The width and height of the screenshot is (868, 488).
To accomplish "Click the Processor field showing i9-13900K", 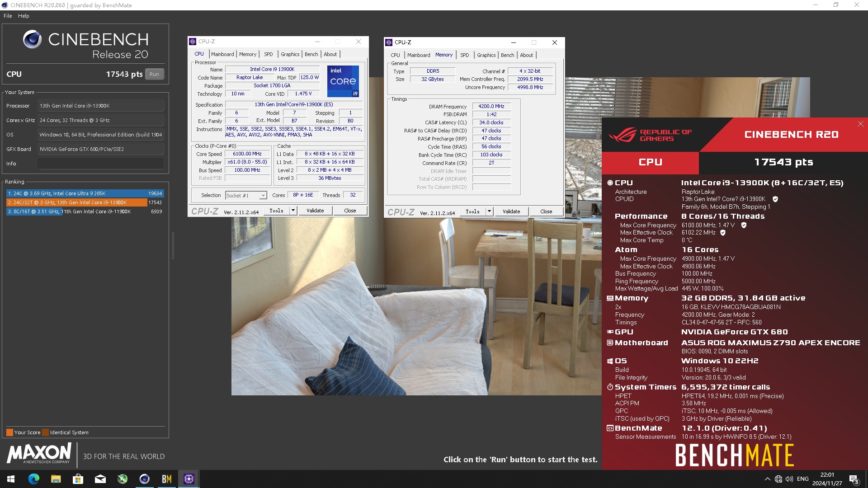I will click(101, 106).
